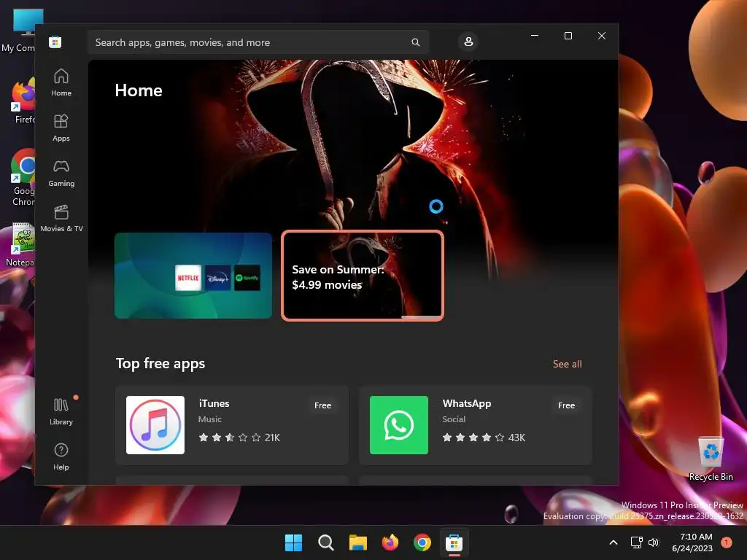Image resolution: width=747 pixels, height=560 pixels.
Task: Select the Firefox desktop shortcut
Action: (x=23, y=101)
